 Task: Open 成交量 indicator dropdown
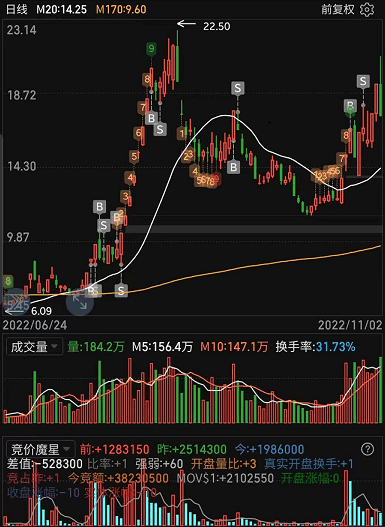click(x=34, y=347)
